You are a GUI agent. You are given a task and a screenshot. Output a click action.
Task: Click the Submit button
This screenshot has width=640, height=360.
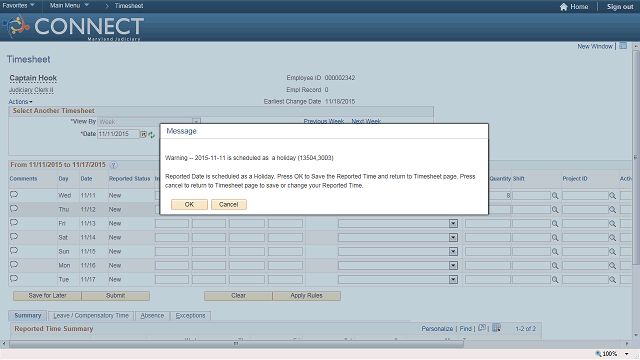(x=116, y=296)
